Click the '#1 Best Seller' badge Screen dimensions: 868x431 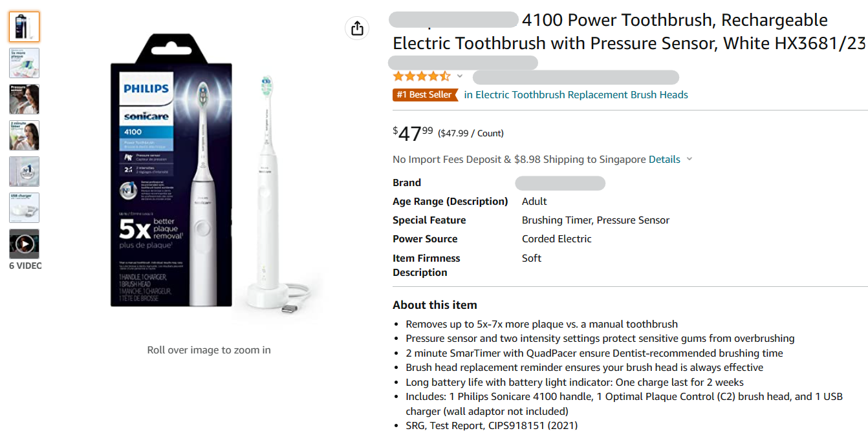pyautogui.click(x=424, y=94)
